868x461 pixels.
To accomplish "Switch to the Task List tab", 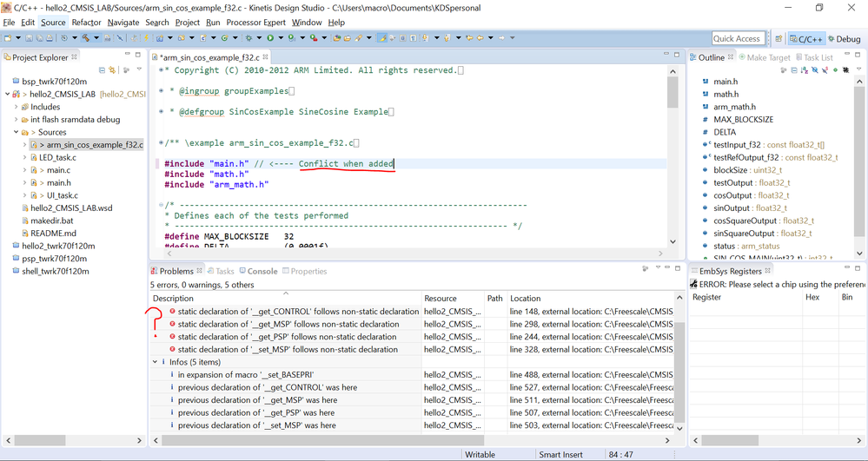I will coord(814,57).
